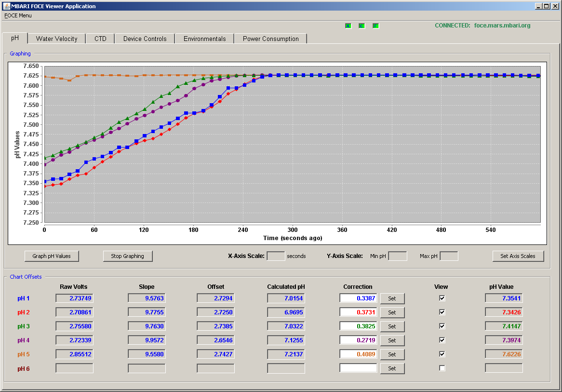Click the Set Axis Scales button
Image resolution: width=562 pixels, height=392 pixels.
[x=518, y=256]
